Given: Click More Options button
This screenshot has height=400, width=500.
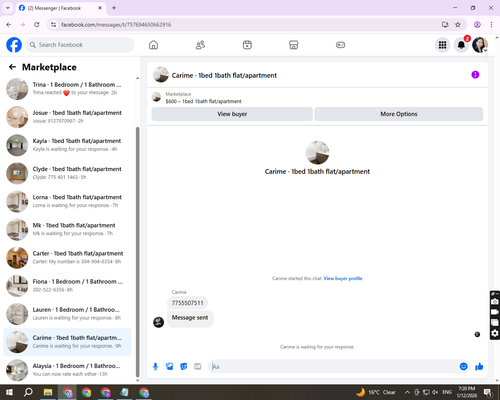Looking at the screenshot, I should pyautogui.click(x=399, y=114).
